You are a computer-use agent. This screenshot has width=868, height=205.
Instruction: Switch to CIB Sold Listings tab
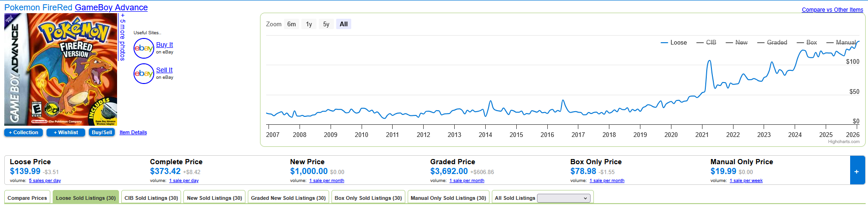pos(151,198)
